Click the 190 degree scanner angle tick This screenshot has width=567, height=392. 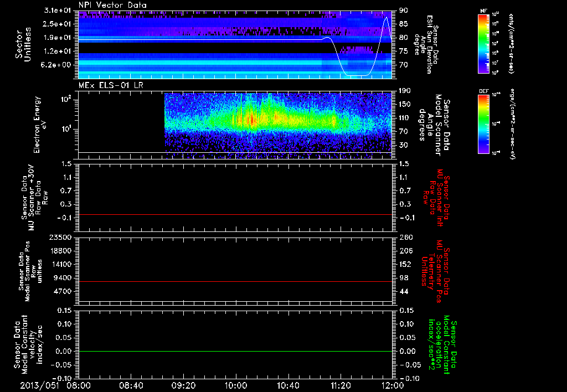tap(405, 91)
